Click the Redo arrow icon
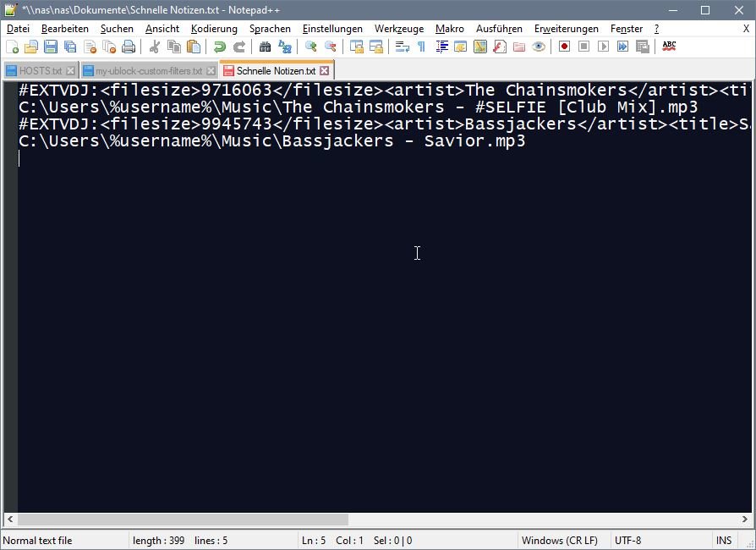The image size is (756, 550). (238, 47)
